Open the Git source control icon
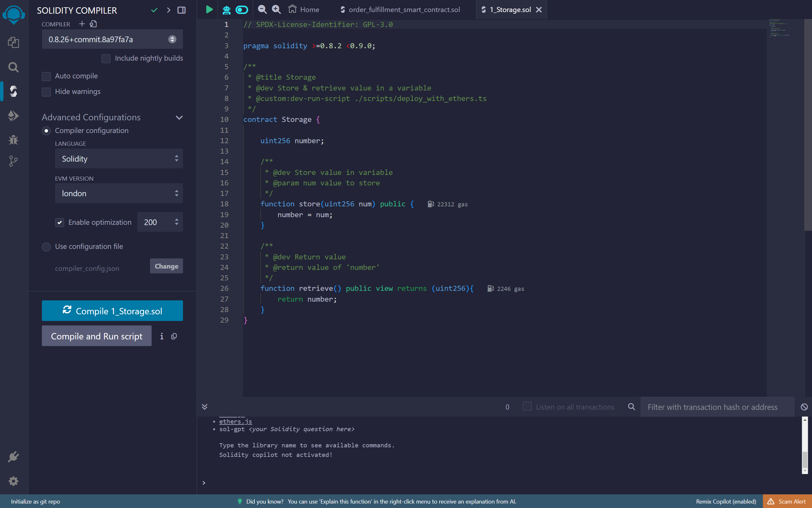The image size is (812, 508). tap(13, 161)
